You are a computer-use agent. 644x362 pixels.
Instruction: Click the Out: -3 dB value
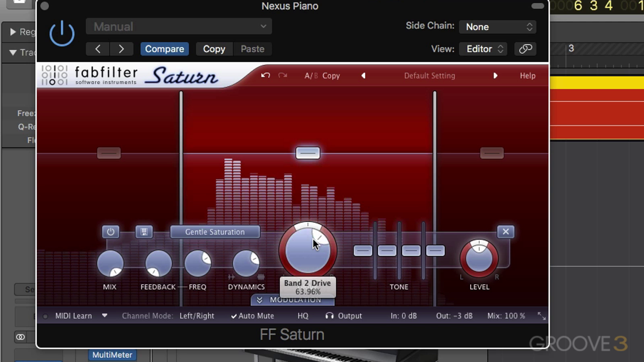tap(454, 316)
